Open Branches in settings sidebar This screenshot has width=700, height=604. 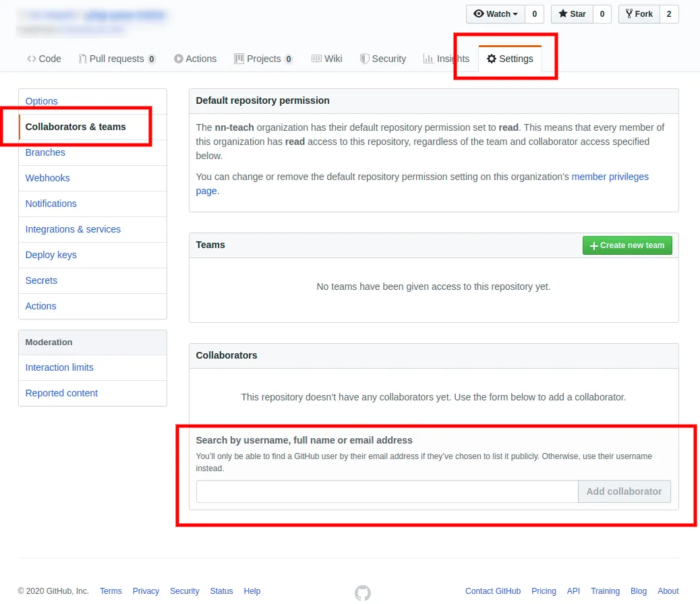pos(45,152)
